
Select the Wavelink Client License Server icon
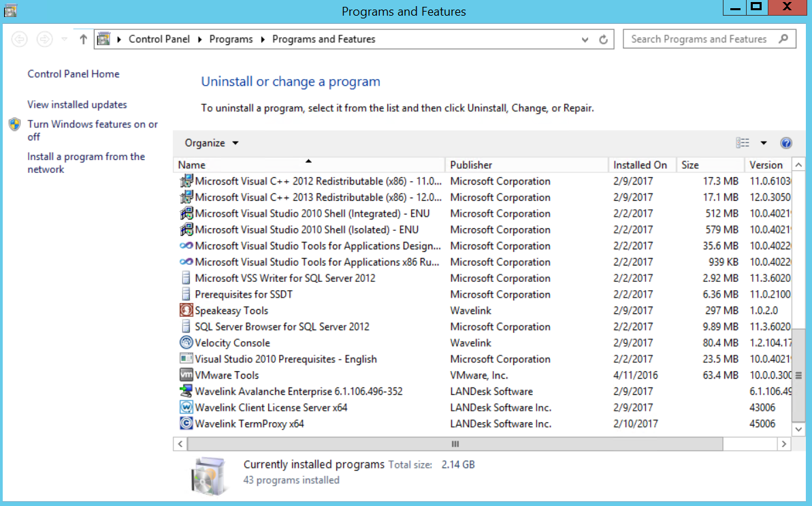[x=185, y=407]
